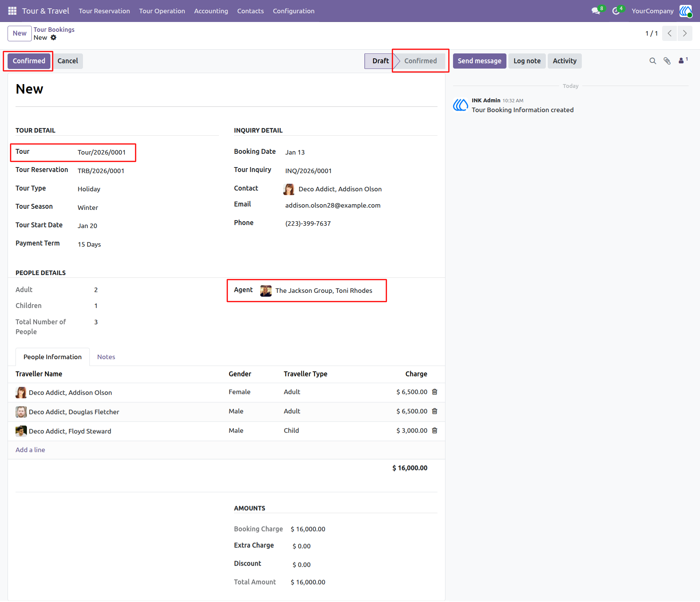Open Tour Reservation menu
Image resolution: width=700 pixels, height=602 pixels.
point(104,11)
